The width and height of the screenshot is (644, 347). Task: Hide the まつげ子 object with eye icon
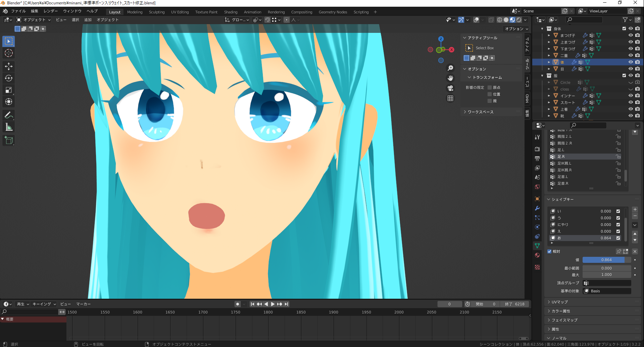[x=631, y=35]
